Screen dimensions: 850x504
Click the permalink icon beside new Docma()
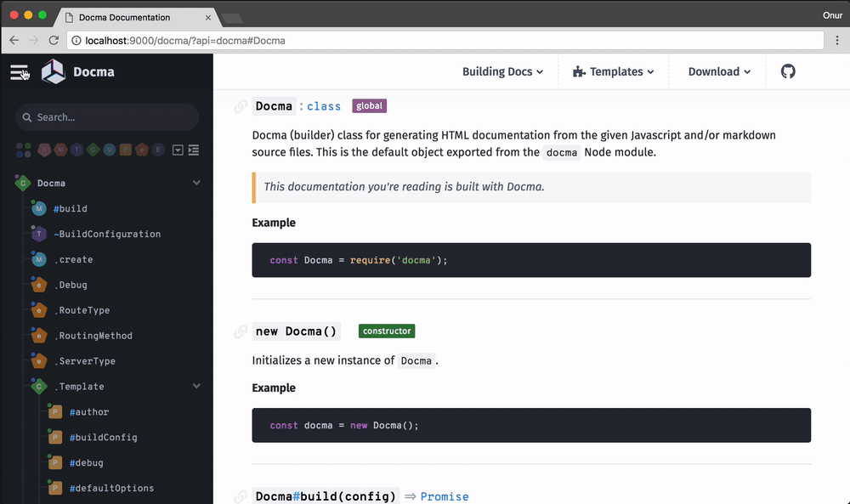click(241, 331)
